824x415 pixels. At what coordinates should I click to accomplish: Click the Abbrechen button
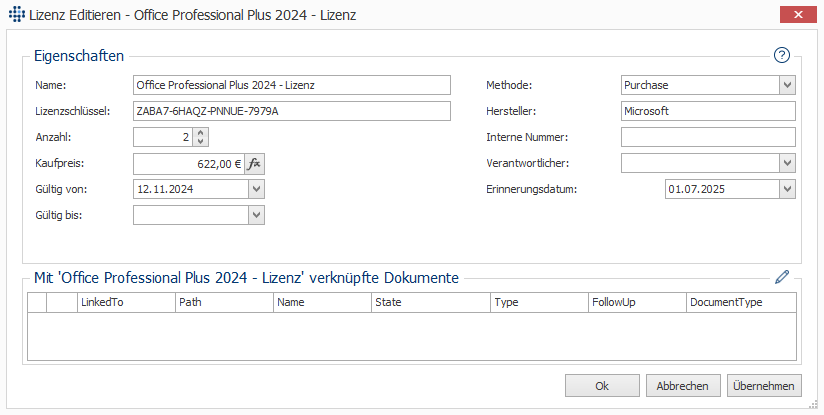[682, 386]
